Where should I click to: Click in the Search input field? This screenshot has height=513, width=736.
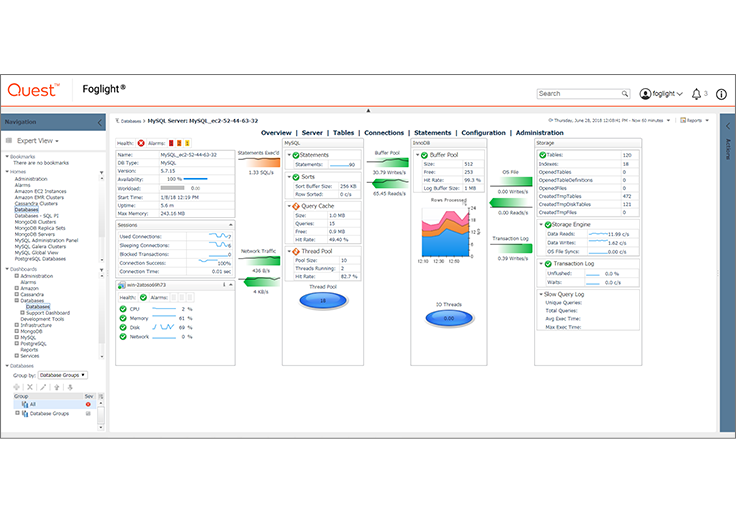click(x=579, y=93)
